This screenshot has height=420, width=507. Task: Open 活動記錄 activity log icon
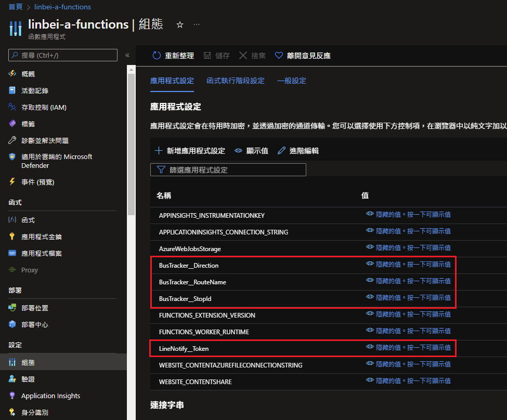12,90
